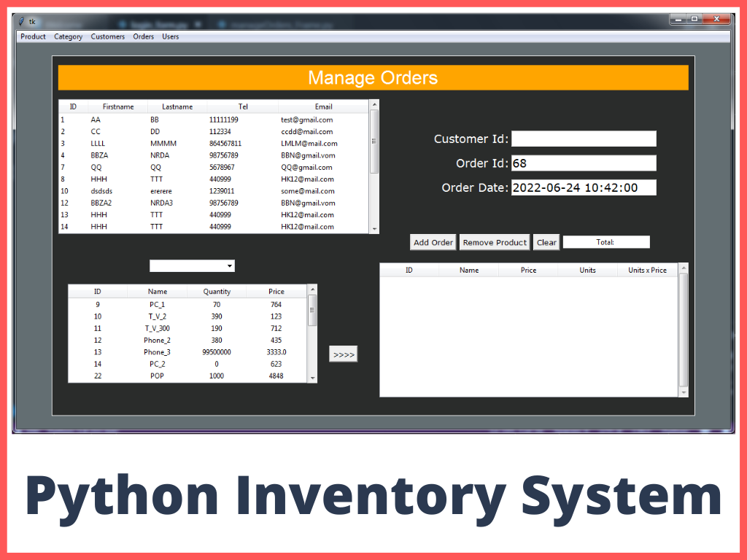747x560 pixels.
Task: Open the Orders menu
Action: [x=144, y=36]
